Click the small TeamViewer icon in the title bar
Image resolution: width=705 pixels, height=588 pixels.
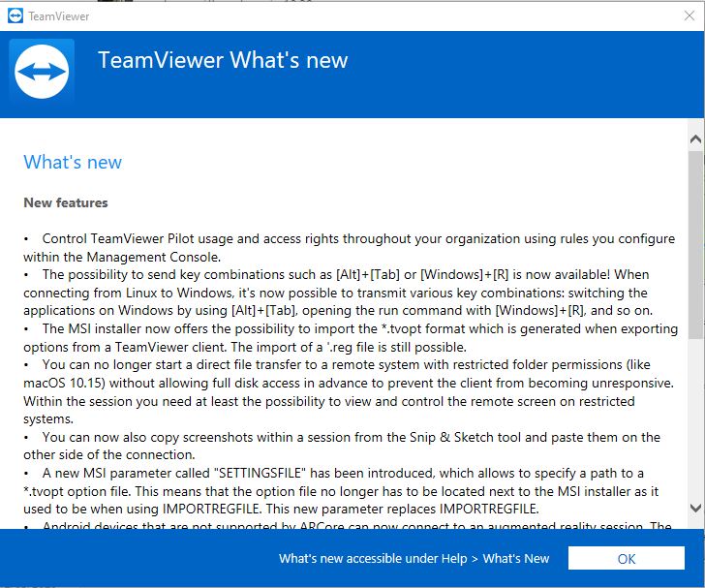click(x=15, y=15)
